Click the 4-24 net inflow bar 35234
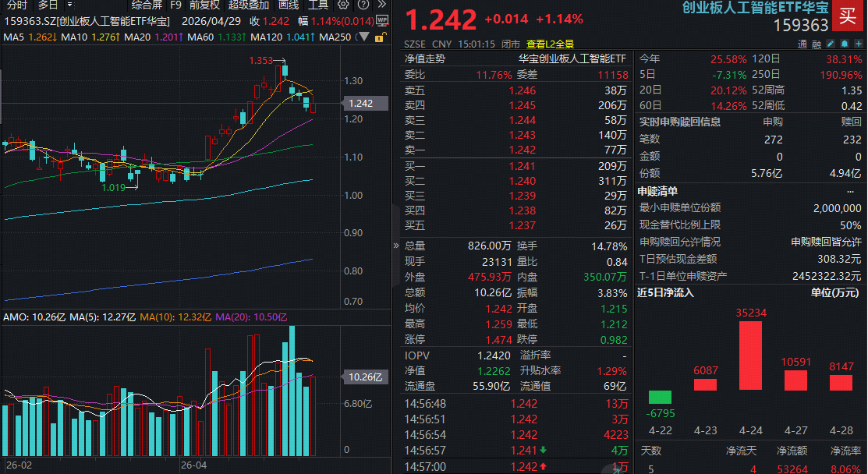 click(750, 355)
